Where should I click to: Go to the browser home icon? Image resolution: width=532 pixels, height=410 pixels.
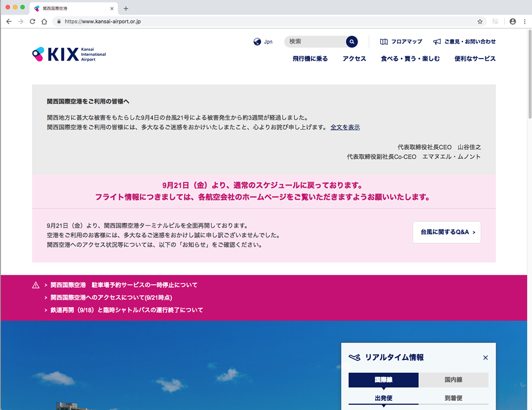click(x=44, y=21)
